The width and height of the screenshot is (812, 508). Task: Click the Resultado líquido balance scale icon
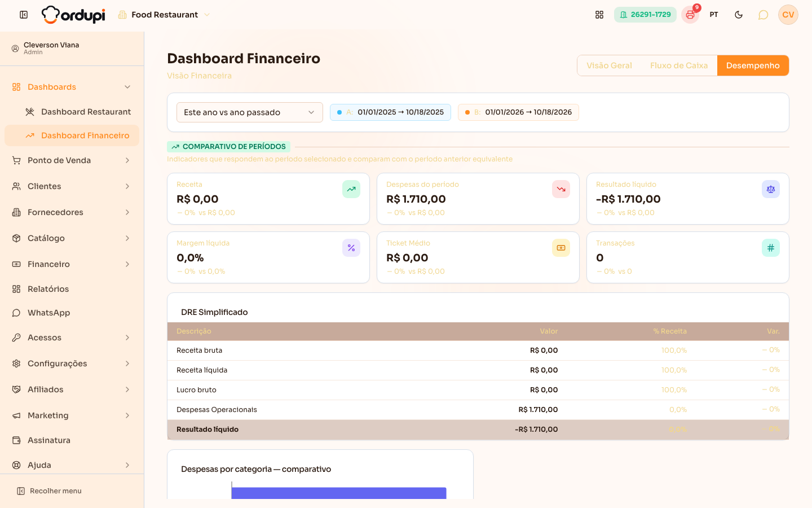771,189
